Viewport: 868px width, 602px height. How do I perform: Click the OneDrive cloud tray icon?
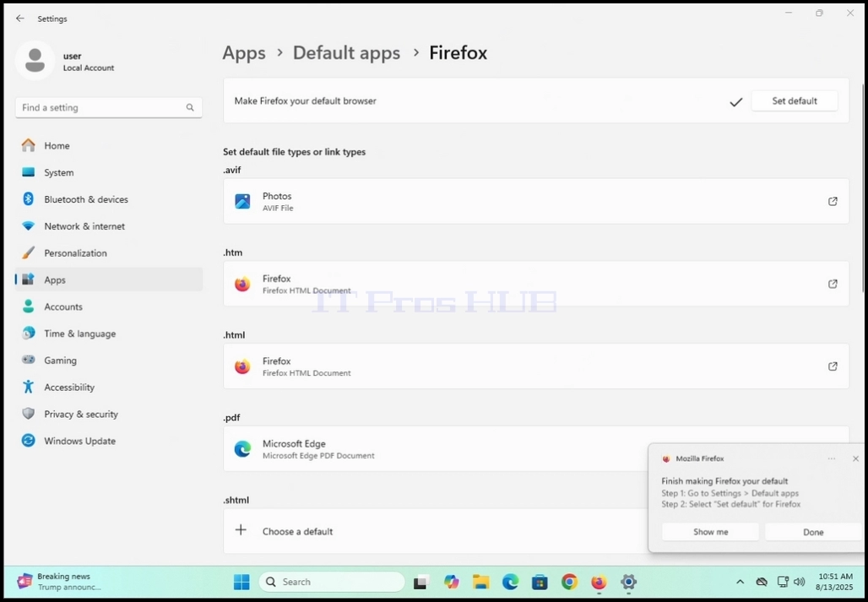click(762, 582)
